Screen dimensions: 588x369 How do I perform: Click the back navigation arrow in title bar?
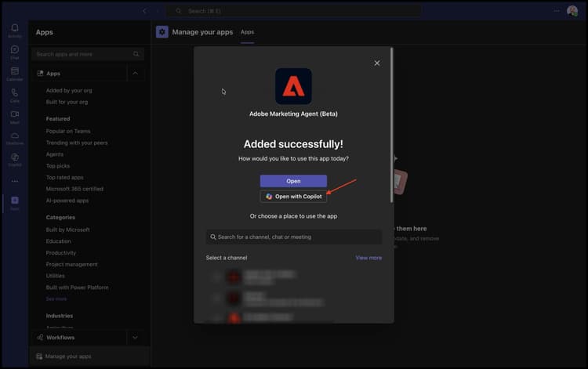(144, 11)
